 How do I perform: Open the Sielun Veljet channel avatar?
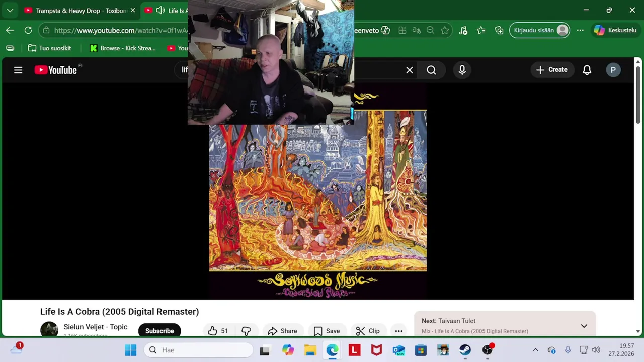click(x=49, y=330)
